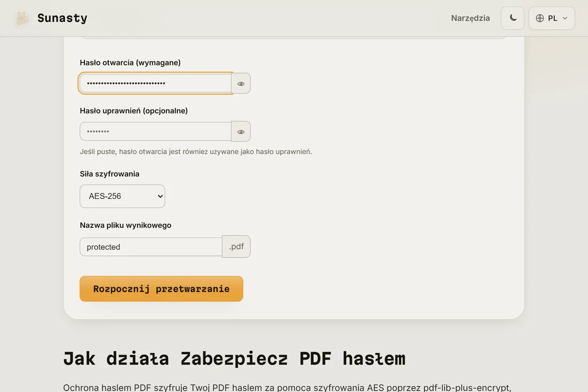
Task: Open the PL language dropdown
Action: tap(552, 18)
